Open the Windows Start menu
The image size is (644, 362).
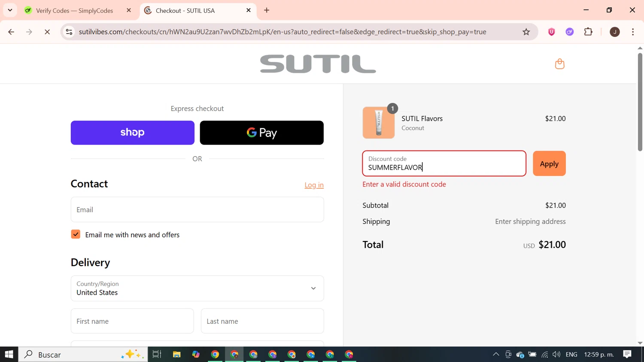click(x=9, y=354)
